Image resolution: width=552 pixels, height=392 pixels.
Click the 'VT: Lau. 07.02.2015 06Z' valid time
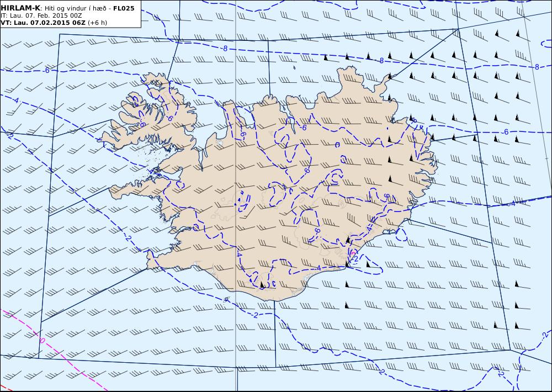[x=43, y=23]
